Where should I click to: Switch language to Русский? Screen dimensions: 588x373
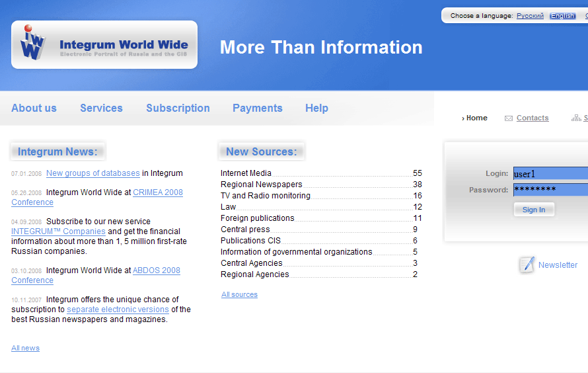530,15
